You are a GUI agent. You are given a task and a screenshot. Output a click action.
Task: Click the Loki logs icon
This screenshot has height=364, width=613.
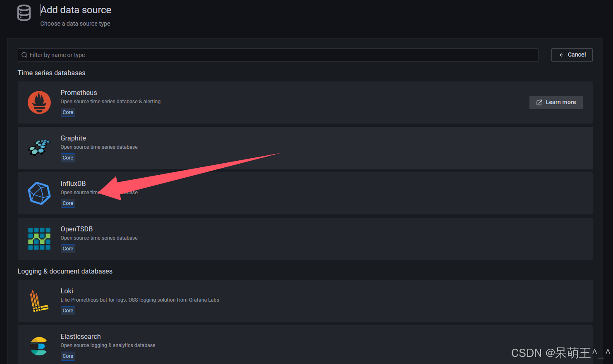click(x=39, y=300)
